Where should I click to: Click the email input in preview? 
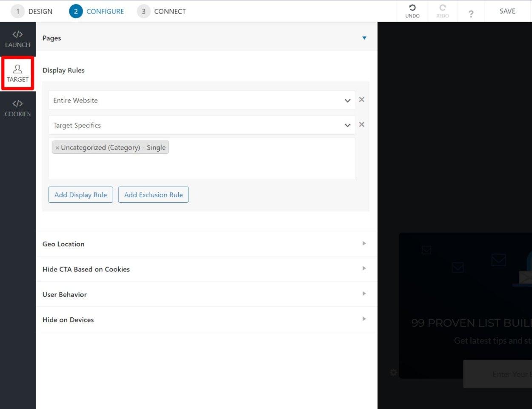click(x=498, y=374)
